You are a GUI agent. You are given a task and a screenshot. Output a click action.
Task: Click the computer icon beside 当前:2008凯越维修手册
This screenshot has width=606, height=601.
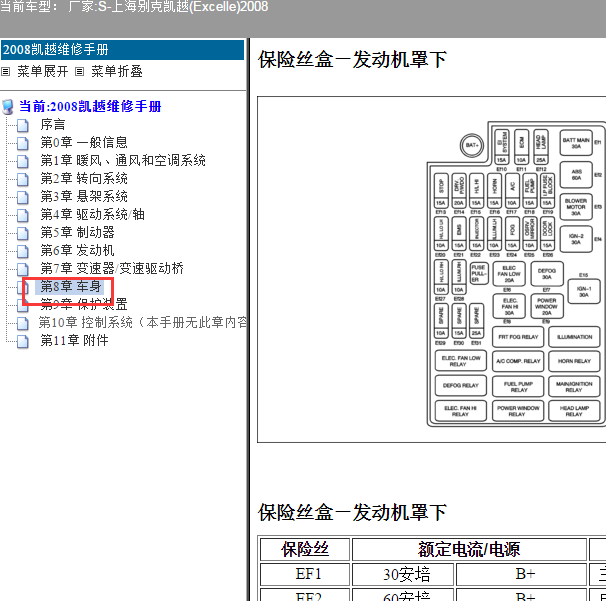tap(7, 107)
